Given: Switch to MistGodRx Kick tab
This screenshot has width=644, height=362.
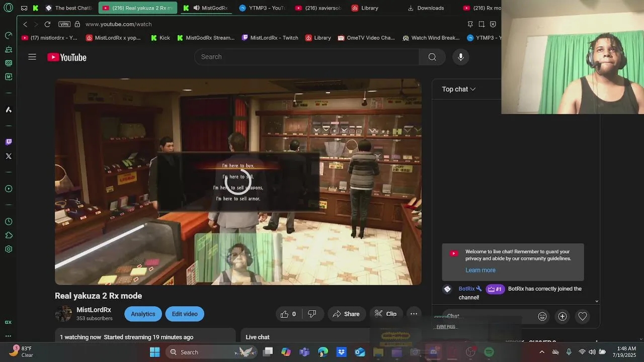Looking at the screenshot, I should tap(206, 8).
